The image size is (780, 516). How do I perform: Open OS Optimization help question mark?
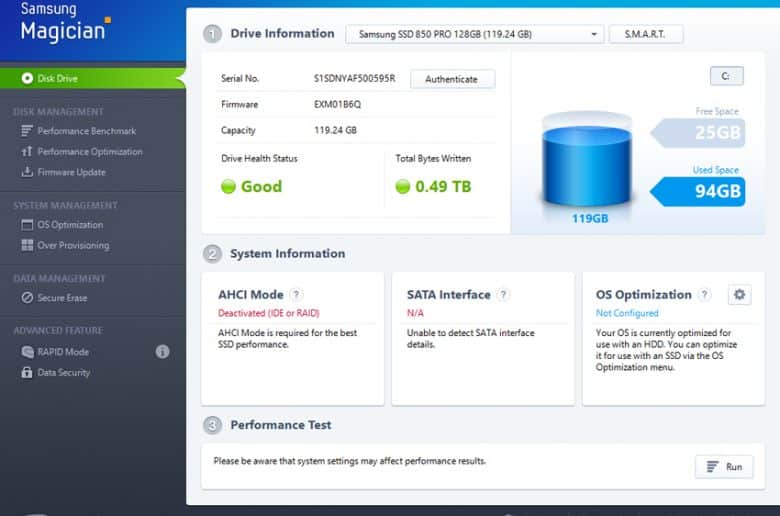(x=704, y=295)
